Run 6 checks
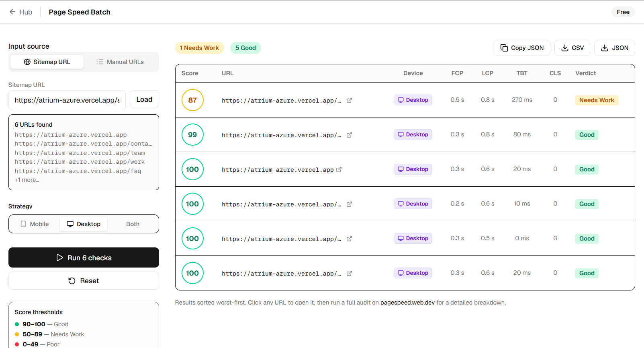 tap(84, 257)
